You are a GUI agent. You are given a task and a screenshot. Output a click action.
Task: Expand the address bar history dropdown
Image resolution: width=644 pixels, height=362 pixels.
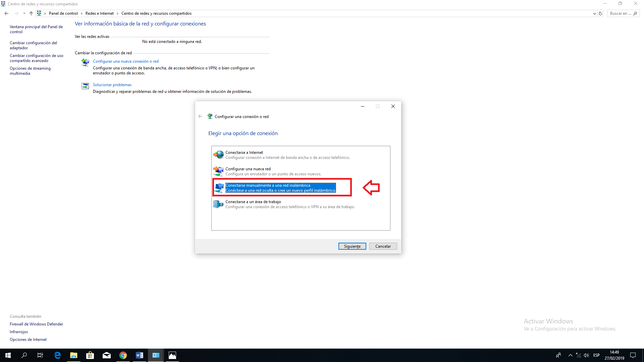[594, 13]
